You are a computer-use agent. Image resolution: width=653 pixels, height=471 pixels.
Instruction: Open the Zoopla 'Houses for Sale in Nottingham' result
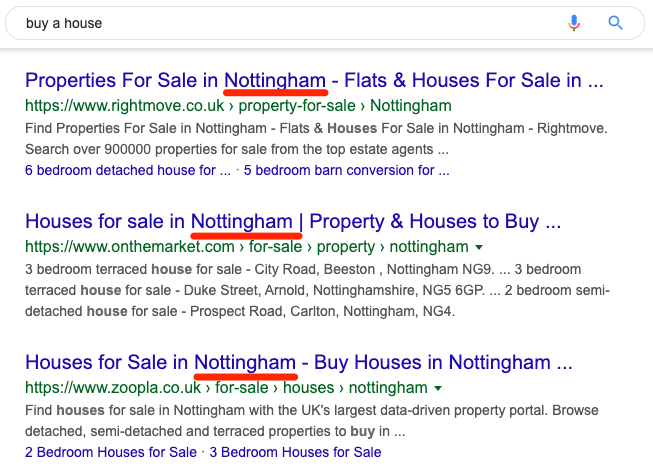pos(299,362)
